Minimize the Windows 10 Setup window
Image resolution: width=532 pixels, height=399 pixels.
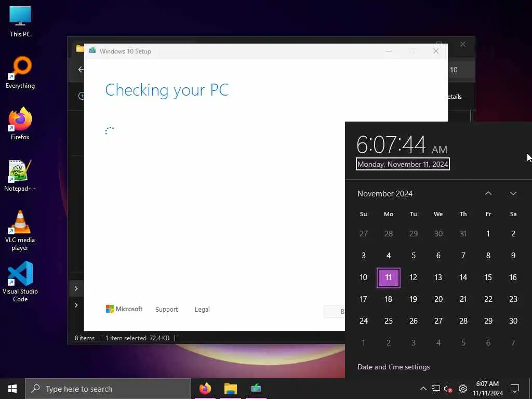pos(389,51)
